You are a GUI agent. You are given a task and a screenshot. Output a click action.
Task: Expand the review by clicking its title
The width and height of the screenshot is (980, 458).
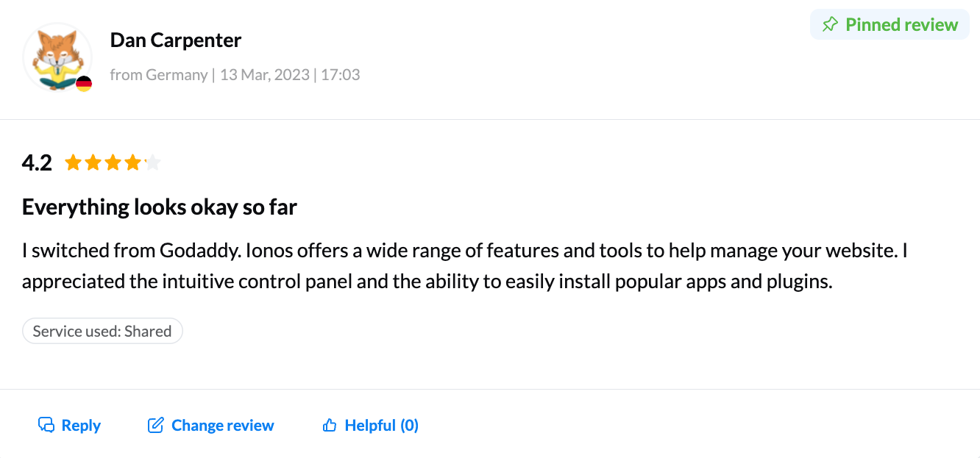click(x=159, y=207)
